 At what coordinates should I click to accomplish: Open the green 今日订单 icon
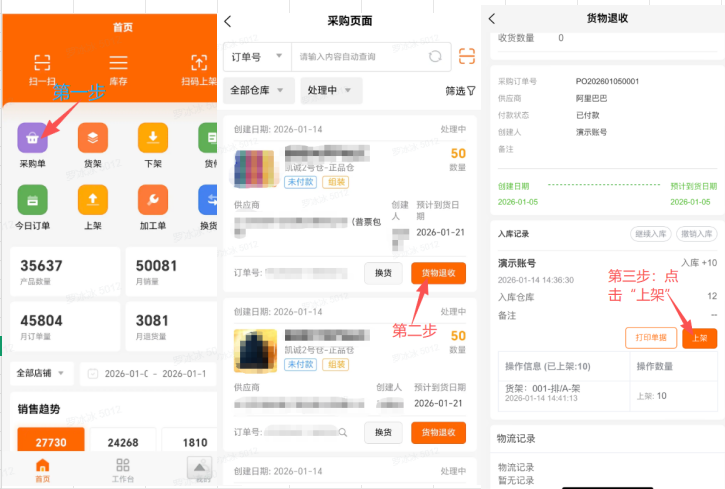pyautogui.click(x=32, y=201)
